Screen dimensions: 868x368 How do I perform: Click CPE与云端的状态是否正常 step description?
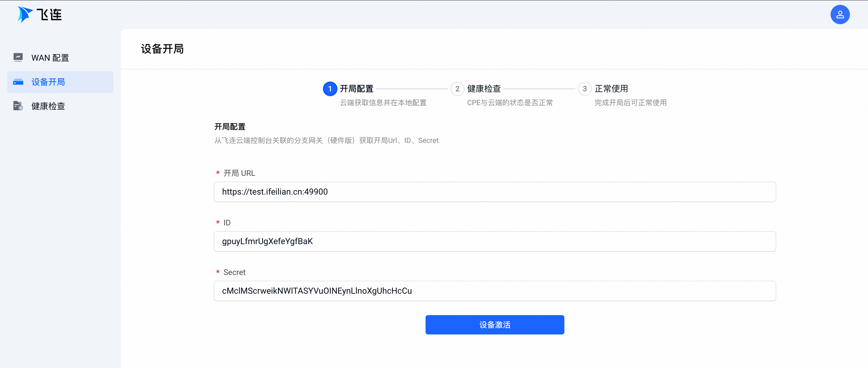510,102
